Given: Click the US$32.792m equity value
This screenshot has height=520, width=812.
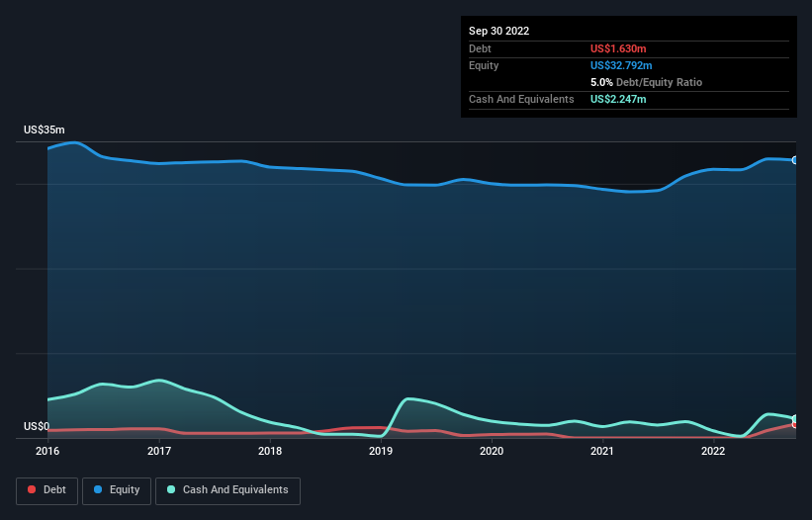Looking at the screenshot, I should [621, 65].
